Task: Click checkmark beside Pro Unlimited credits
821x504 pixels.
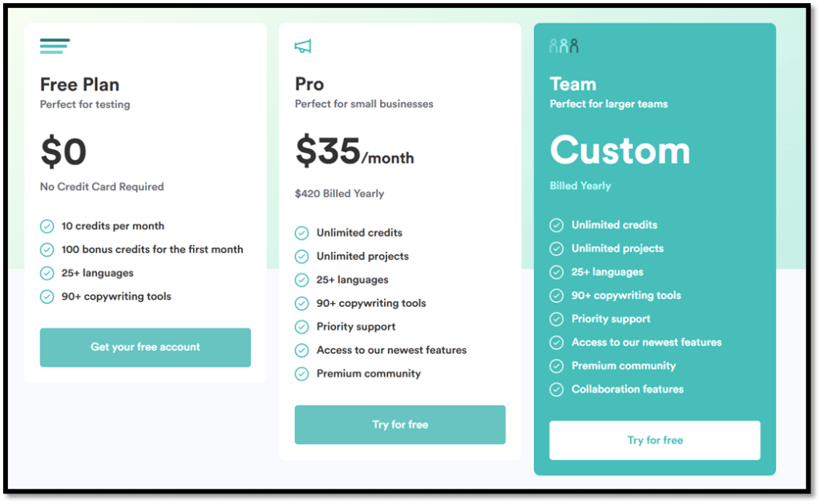Action: pyautogui.click(x=301, y=233)
